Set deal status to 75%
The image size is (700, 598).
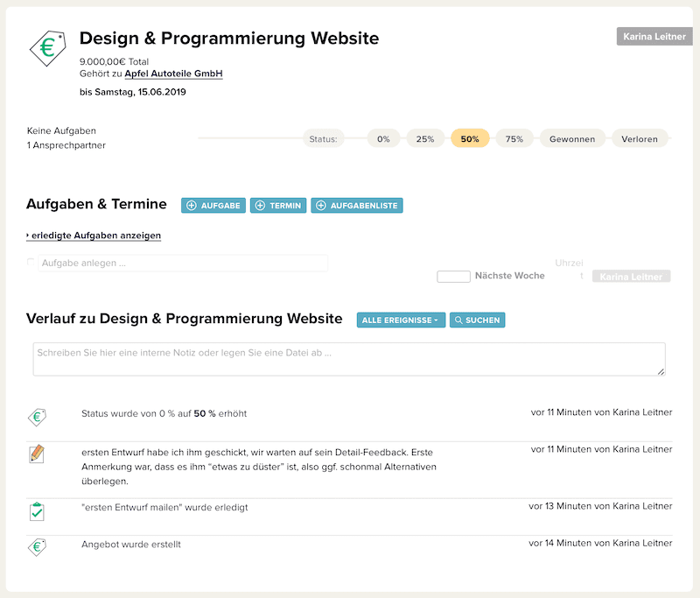pos(514,138)
